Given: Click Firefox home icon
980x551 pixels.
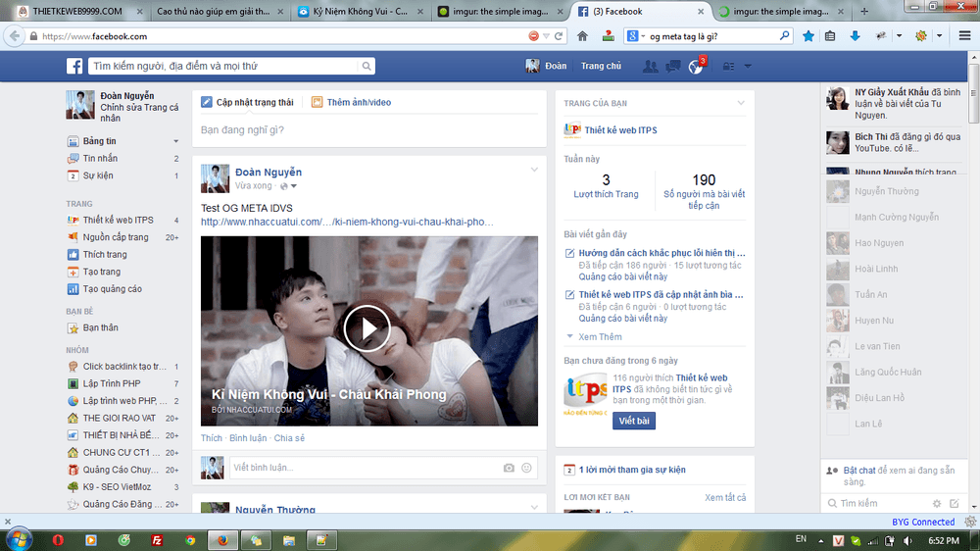Looking at the screenshot, I should pyautogui.click(x=582, y=36).
